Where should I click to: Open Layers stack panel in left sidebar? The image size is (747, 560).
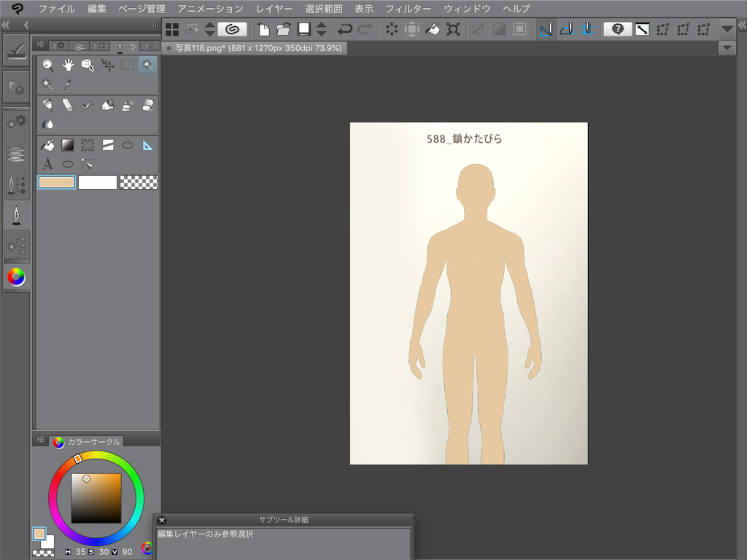point(16,154)
